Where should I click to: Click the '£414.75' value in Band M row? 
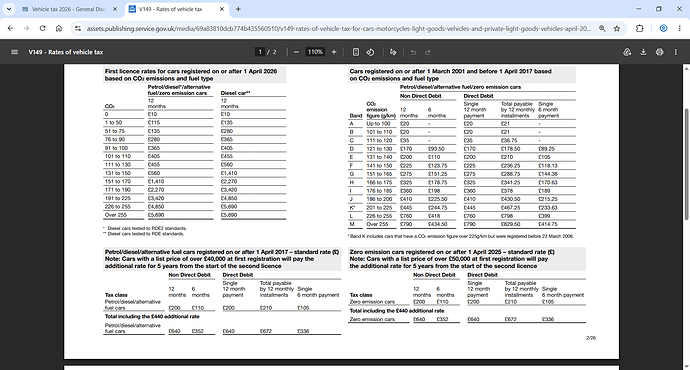(547, 224)
